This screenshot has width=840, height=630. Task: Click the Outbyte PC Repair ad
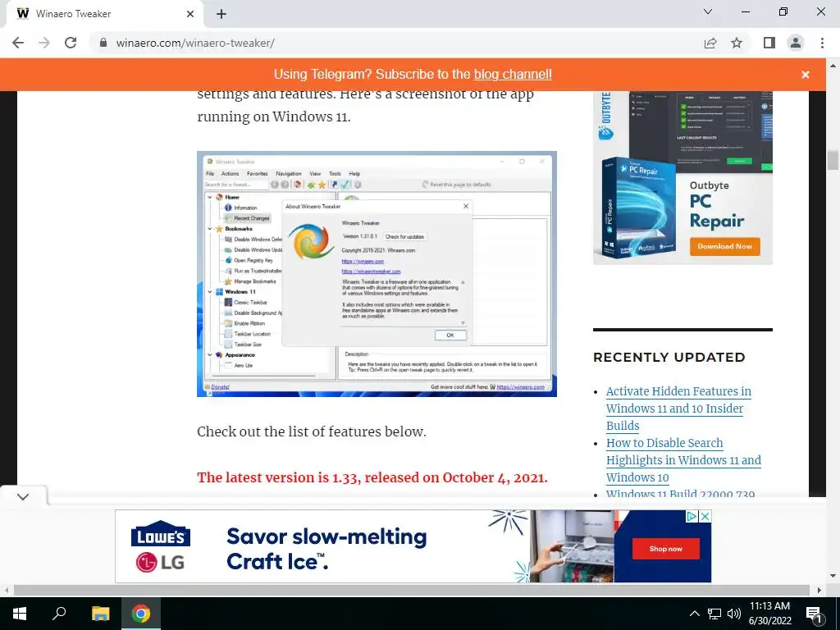coord(682,177)
